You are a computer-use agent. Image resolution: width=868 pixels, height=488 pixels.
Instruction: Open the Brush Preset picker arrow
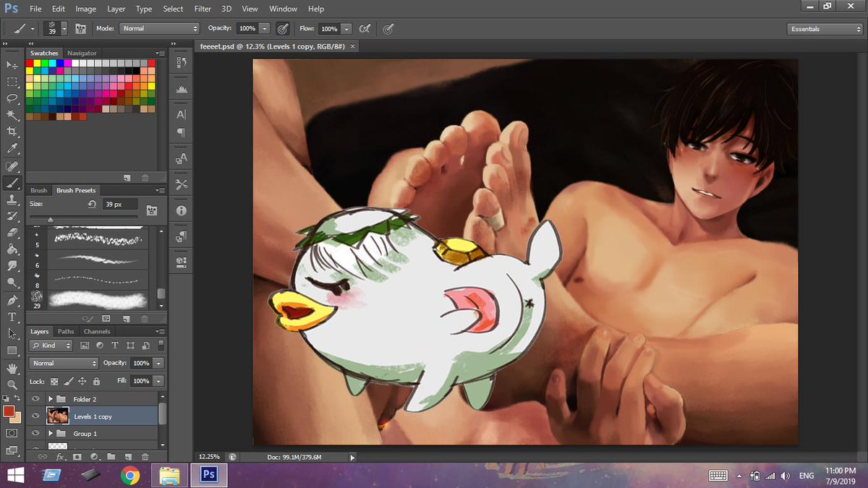tap(65, 29)
